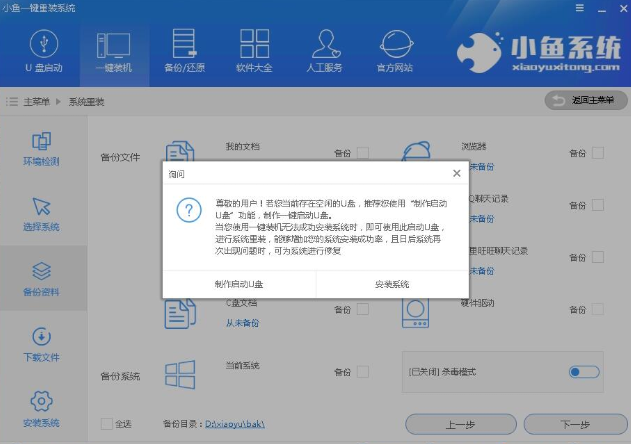
Task: Click 从未备份 under C盘文档
Action: [x=242, y=323]
